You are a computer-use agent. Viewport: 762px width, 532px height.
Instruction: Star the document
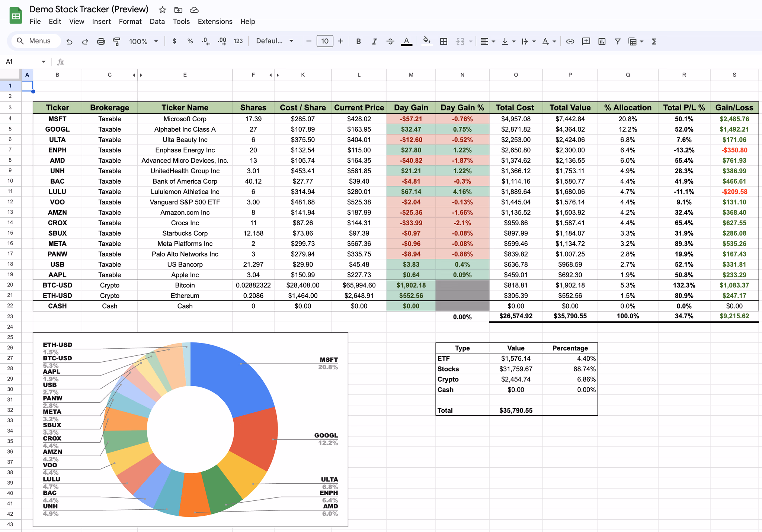pos(162,10)
